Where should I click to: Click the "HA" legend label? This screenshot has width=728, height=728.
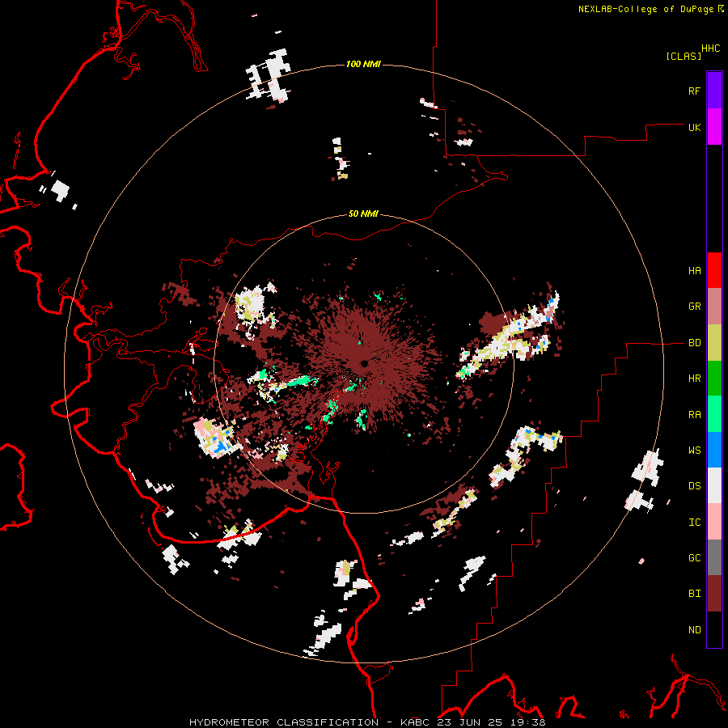click(x=694, y=270)
